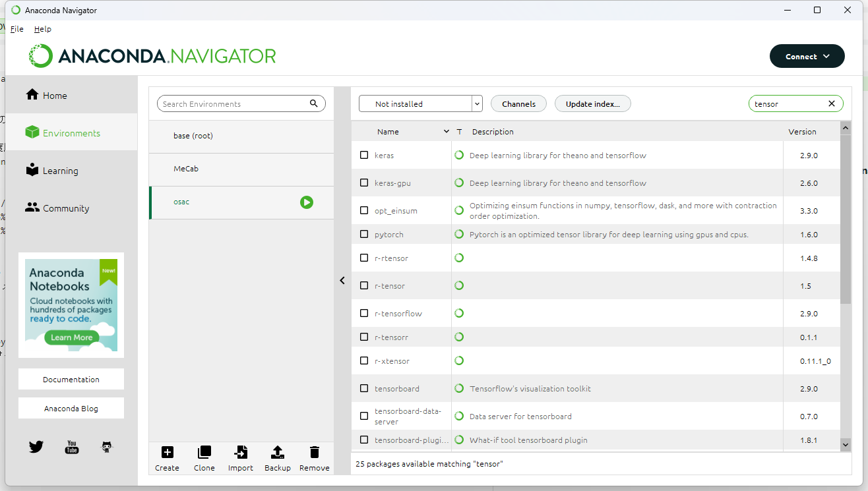Image resolution: width=868 pixels, height=491 pixels.
Task: Open Anaconda GitHub link icon
Action: (107, 447)
